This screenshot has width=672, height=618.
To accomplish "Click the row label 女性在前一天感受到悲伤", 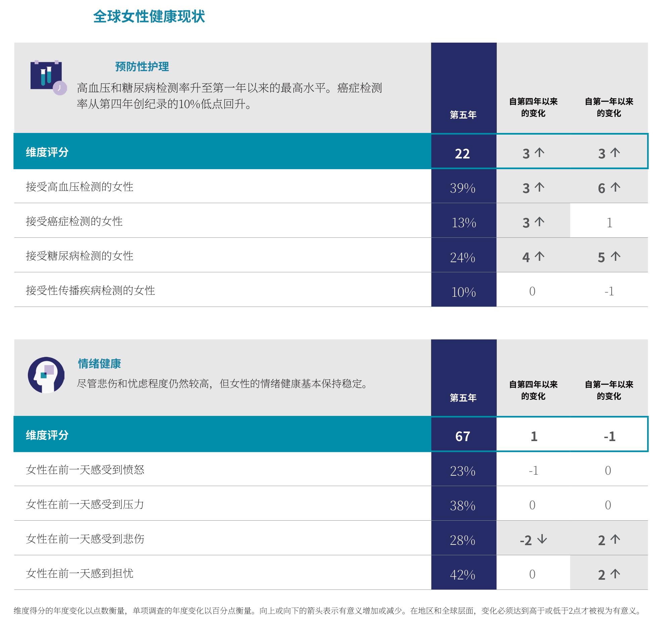I will 85,539.
